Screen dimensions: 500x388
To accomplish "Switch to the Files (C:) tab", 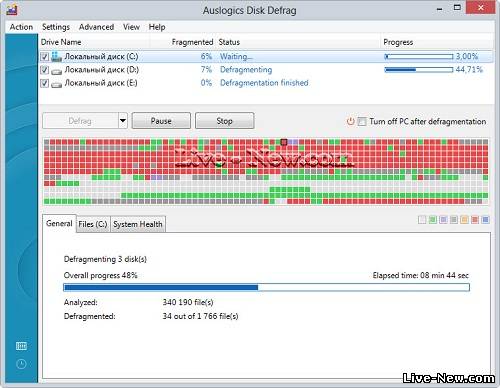I will (93, 224).
